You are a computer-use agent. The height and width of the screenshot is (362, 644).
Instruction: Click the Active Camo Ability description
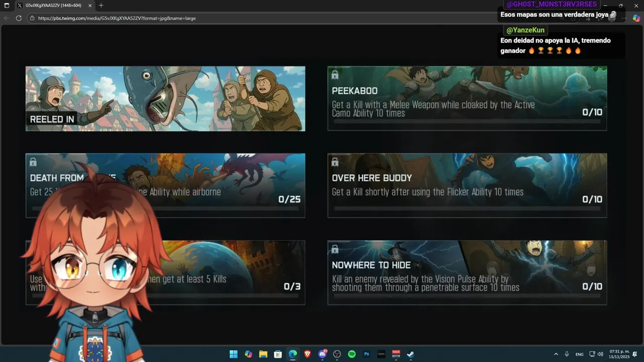[433, 109]
